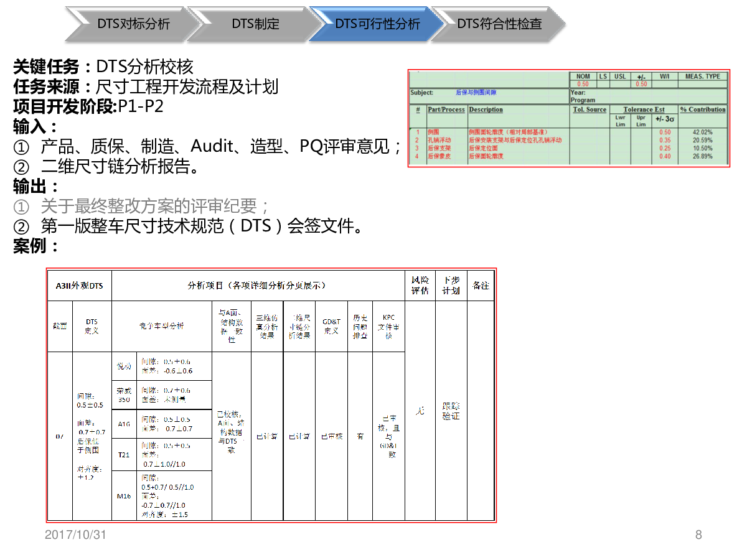Select the 跟踪验证 table cell
The height and width of the screenshot is (560, 747).
[x=451, y=411]
